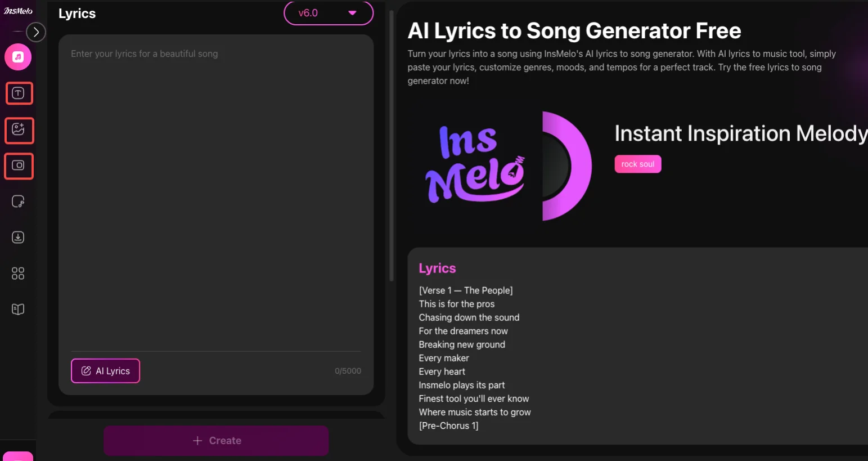The height and width of the screenshot is (461, 868).
Task: Click the InsMelo logo at top left
Action: (18, 11)
